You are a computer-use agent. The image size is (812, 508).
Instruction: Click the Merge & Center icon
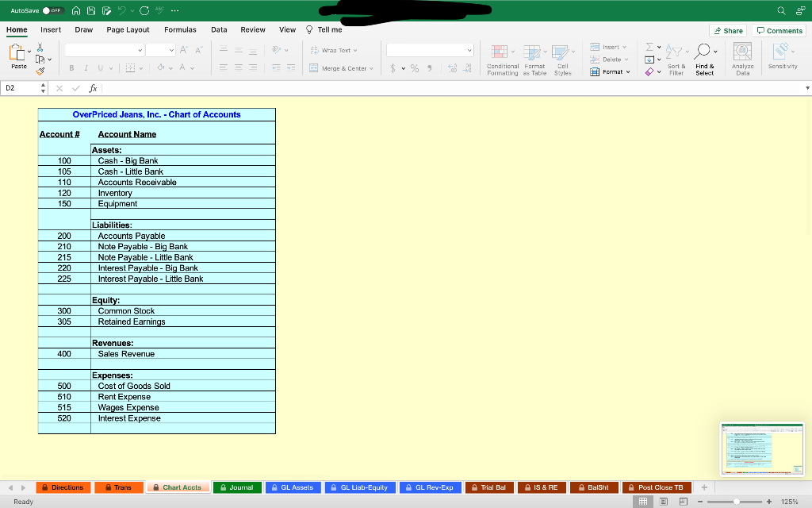(339, 67)
